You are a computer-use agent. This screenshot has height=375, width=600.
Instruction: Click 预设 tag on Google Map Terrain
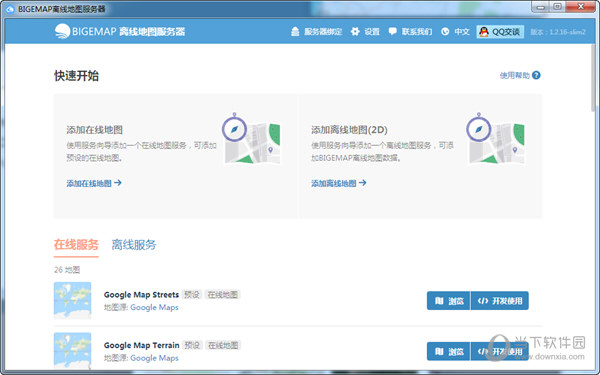[192, 345]
